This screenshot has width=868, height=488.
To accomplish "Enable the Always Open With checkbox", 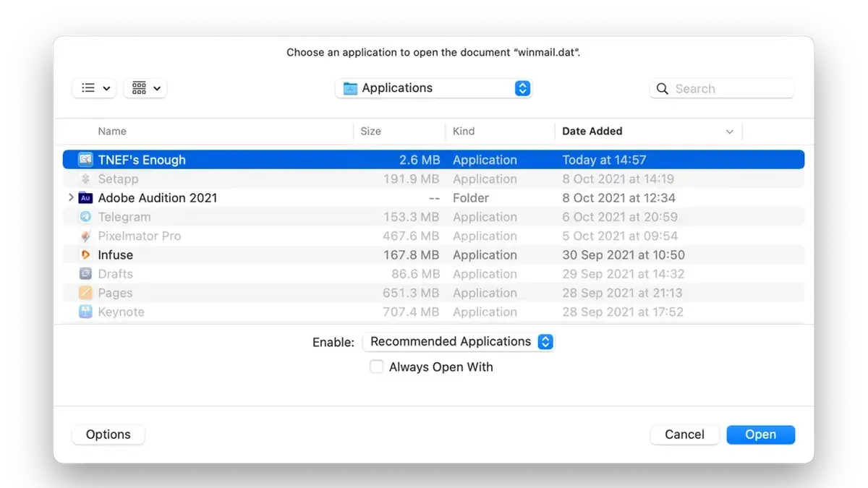I will point(376,367).
